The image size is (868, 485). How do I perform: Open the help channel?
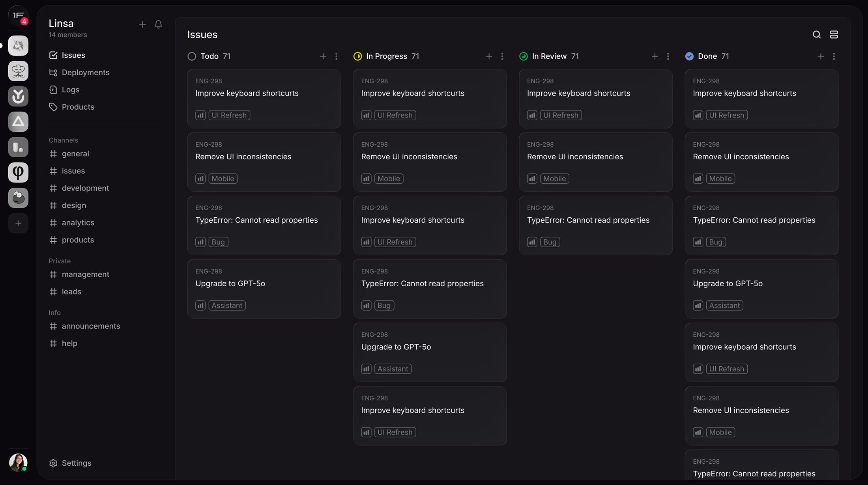pyautogui.click(x=63, y=343)
